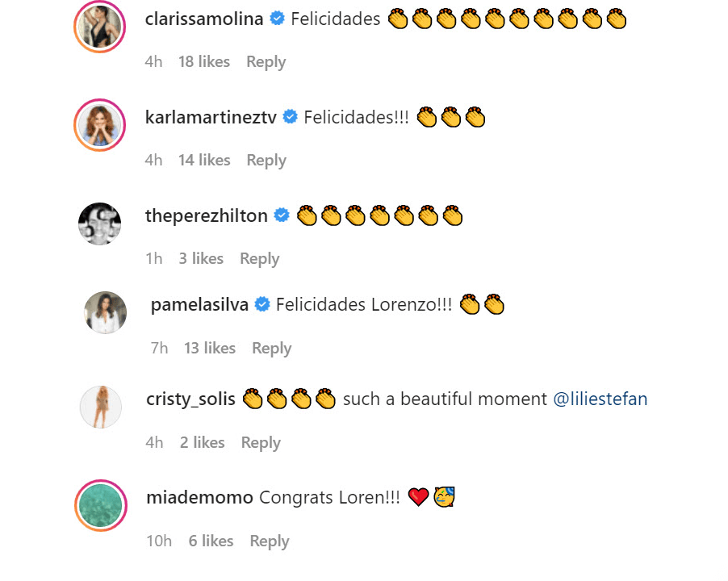
Task: Open cristy_solis's profile picture
Action: [x=99, y=407]
